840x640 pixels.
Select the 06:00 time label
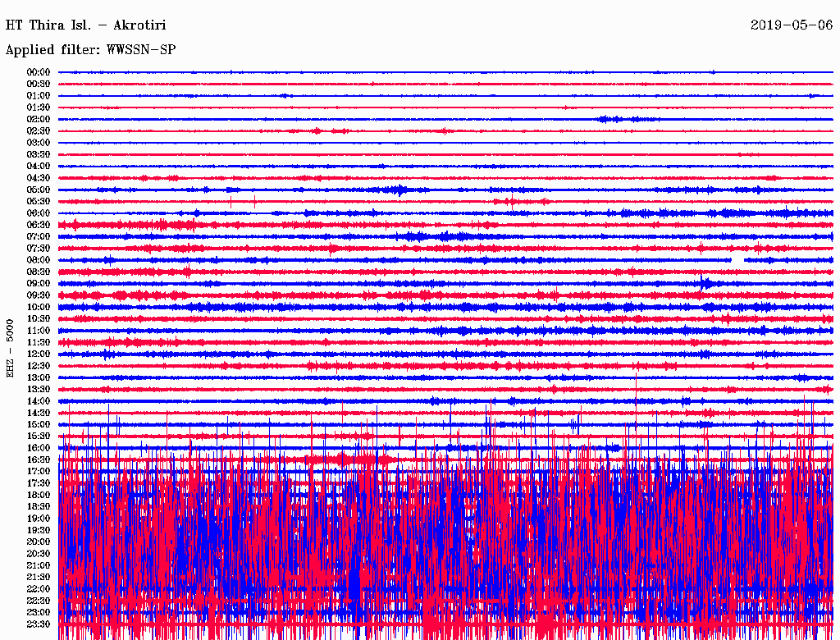point(39,213)
